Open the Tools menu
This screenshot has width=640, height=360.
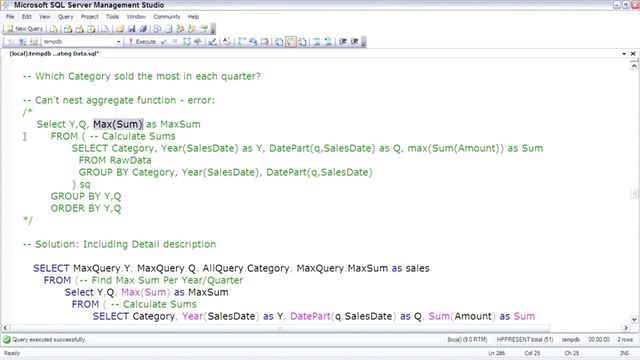click(112, 17)
